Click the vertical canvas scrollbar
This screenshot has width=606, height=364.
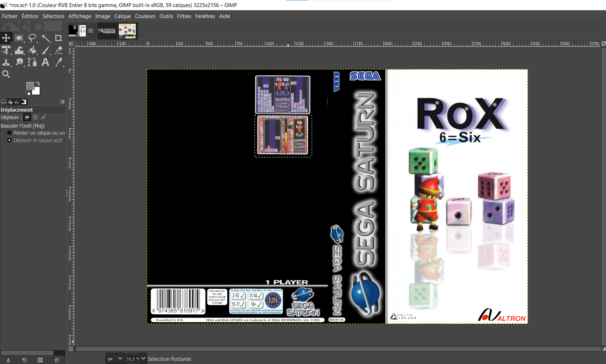[603, 196]
